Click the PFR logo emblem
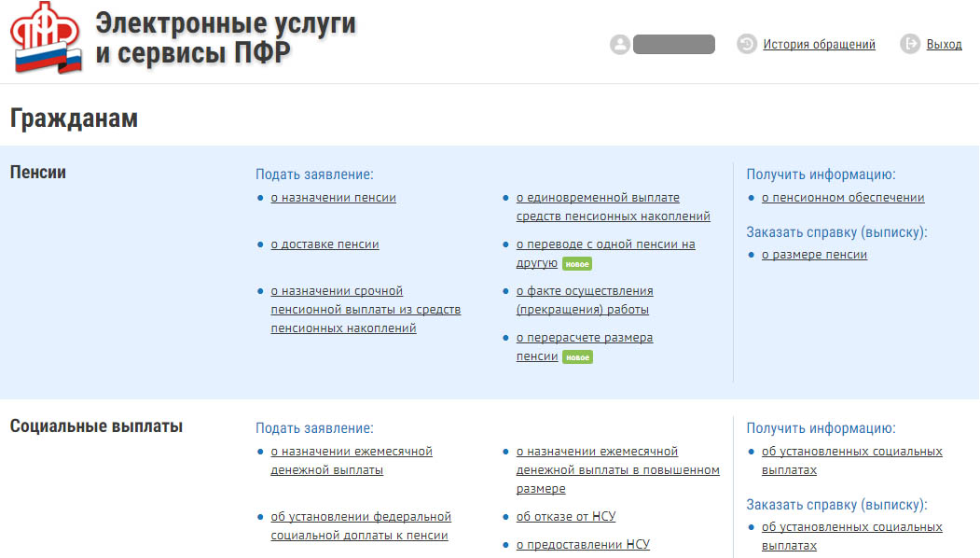The image size is (980, 558). [47, 37]
